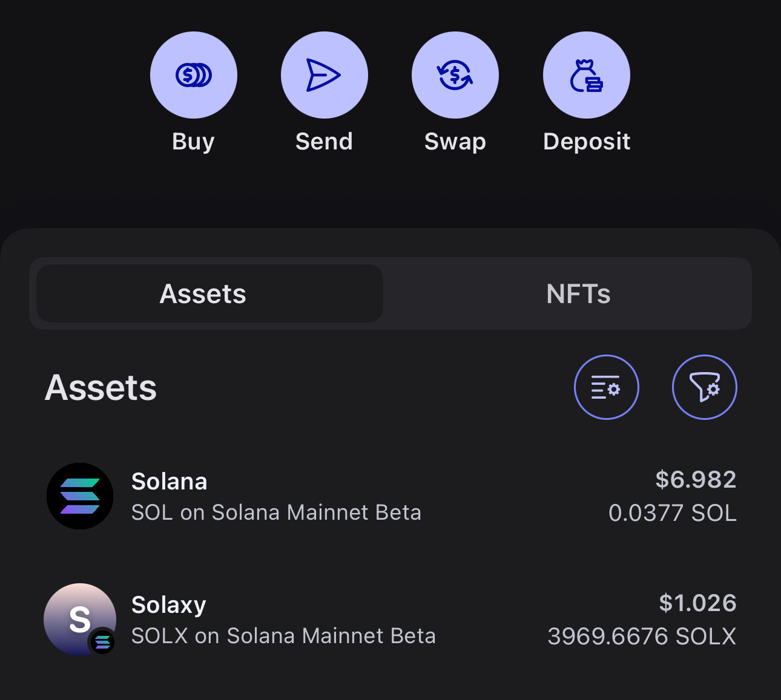Click the Deposit label
This screenshot has width=781, height=700.
587,142
